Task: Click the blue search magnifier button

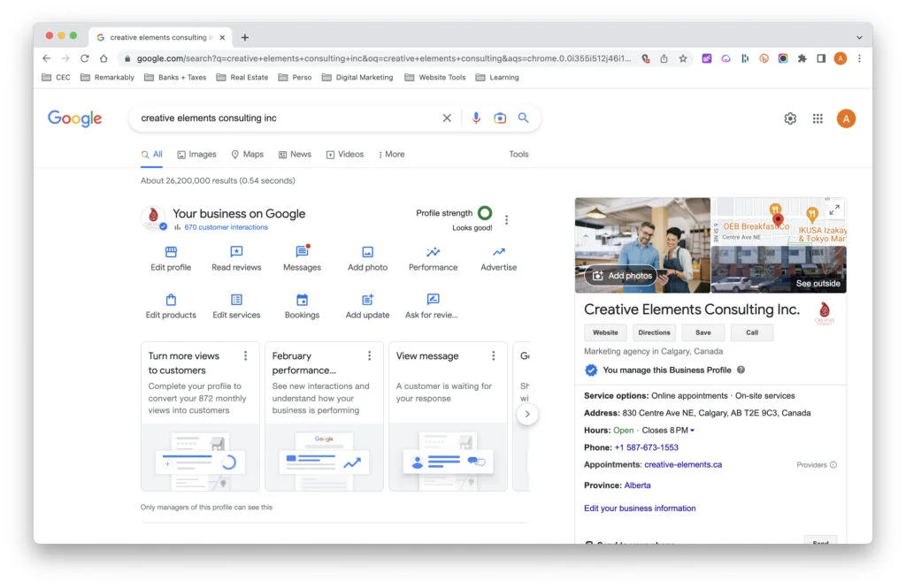Action: 523,118
